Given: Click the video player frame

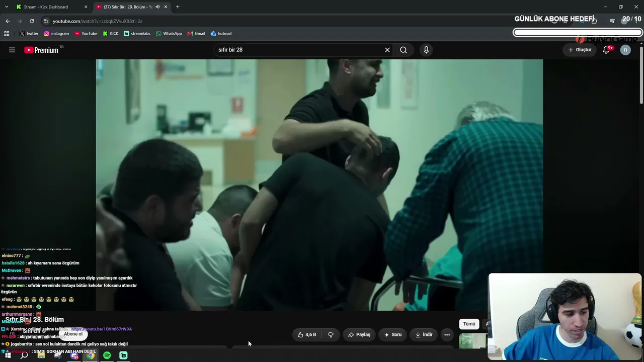Looking at the screenshot, I should click(319, 185).
